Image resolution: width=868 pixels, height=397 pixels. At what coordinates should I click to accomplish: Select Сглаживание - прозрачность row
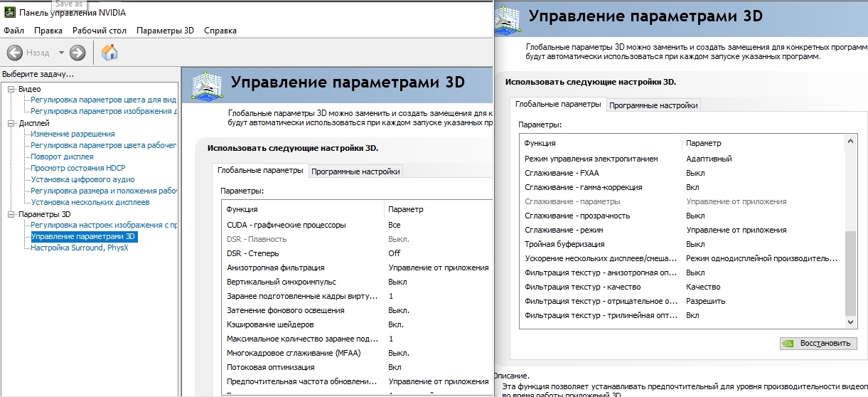point(682,216)
